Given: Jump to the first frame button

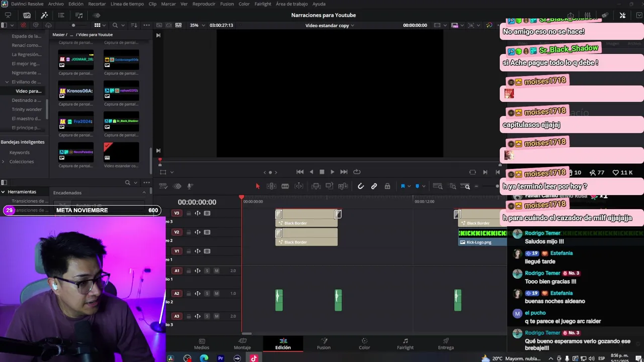Looking at the screenshot, I should [300, 172].
